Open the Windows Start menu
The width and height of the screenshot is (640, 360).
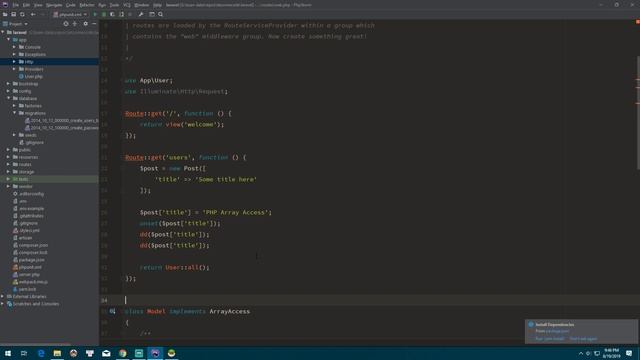(x=8, y=353)
